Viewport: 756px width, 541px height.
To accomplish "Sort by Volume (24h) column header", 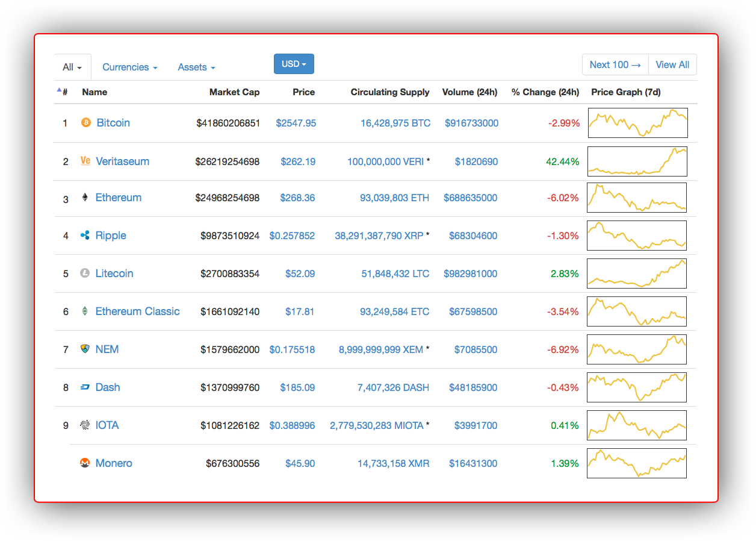I will click(469, 92).
